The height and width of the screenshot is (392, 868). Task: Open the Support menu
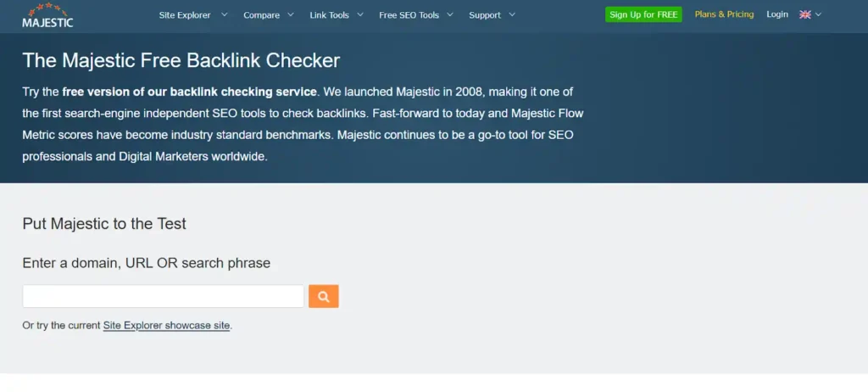(485, 15)
